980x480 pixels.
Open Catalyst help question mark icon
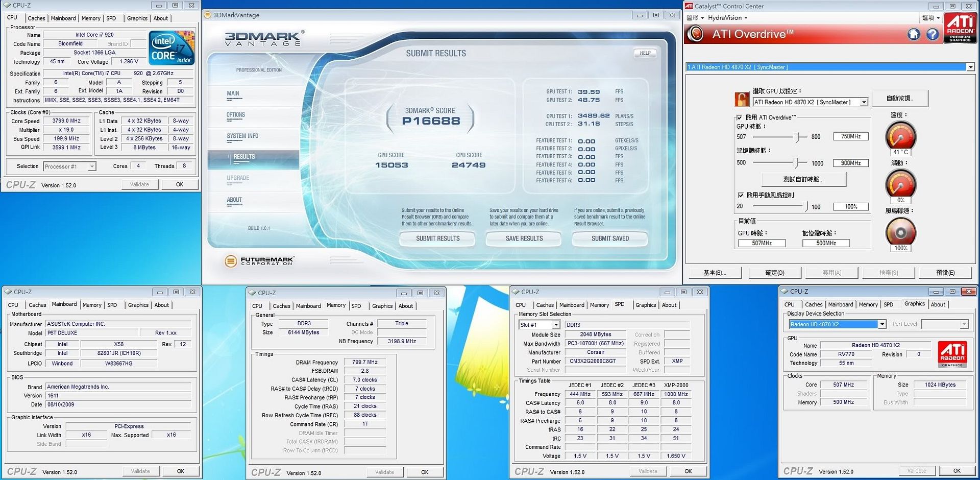(x=933, y=34)
